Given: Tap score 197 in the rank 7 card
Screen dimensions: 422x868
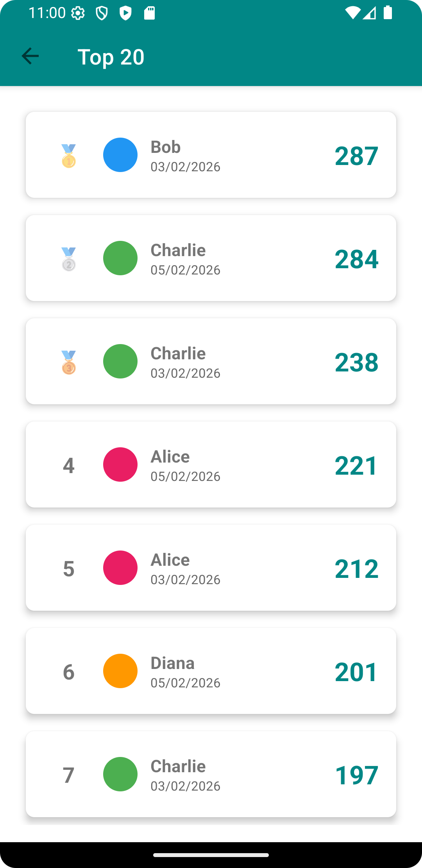Looking at the screenshot, I should [356, 775].
